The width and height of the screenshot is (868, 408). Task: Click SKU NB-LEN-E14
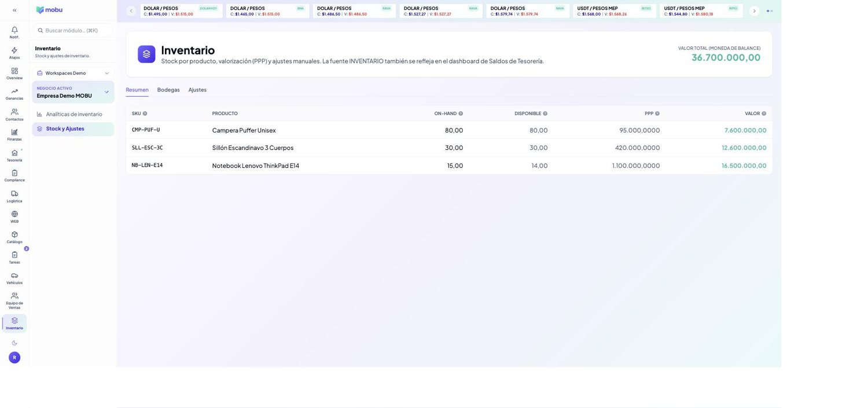[147, 165]
